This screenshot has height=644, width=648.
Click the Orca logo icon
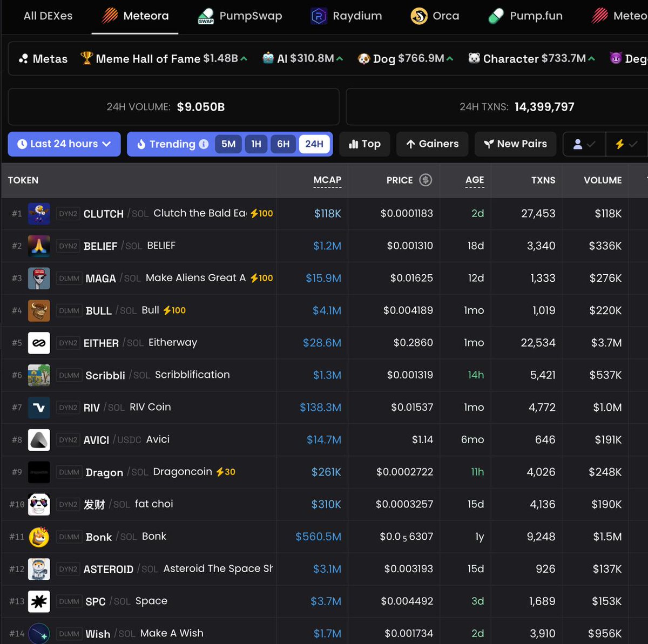(419, 16)
